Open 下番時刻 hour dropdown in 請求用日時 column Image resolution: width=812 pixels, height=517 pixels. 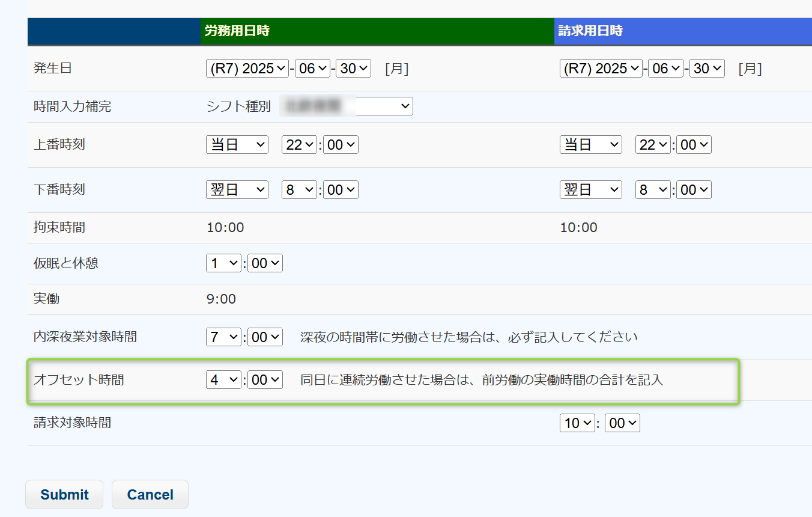coord(653,190)
